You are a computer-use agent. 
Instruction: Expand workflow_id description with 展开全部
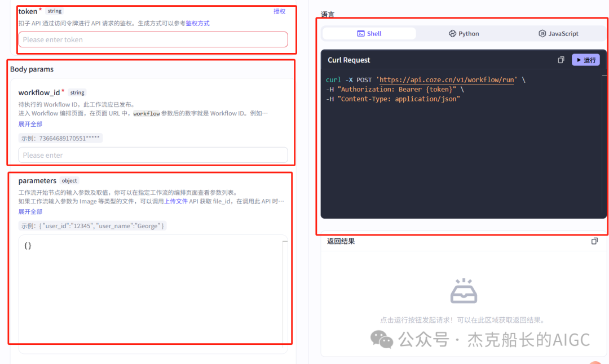30,124
